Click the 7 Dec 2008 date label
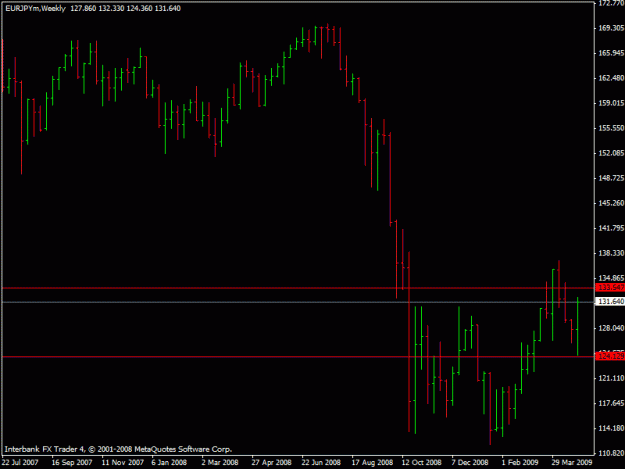Viewport: 625px width, 469px height. coord(470,462)
